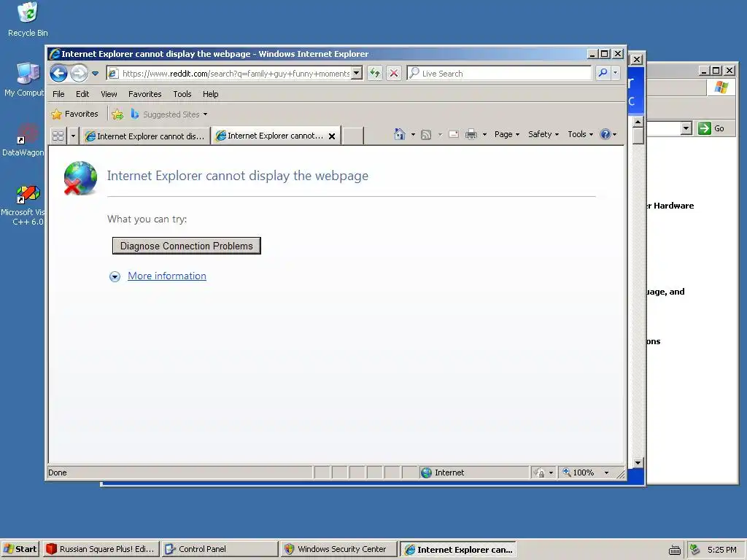Run search with the magnifier icon
Image resolution: width=747 pixels, height=560 pixels.
pos(603,73)
